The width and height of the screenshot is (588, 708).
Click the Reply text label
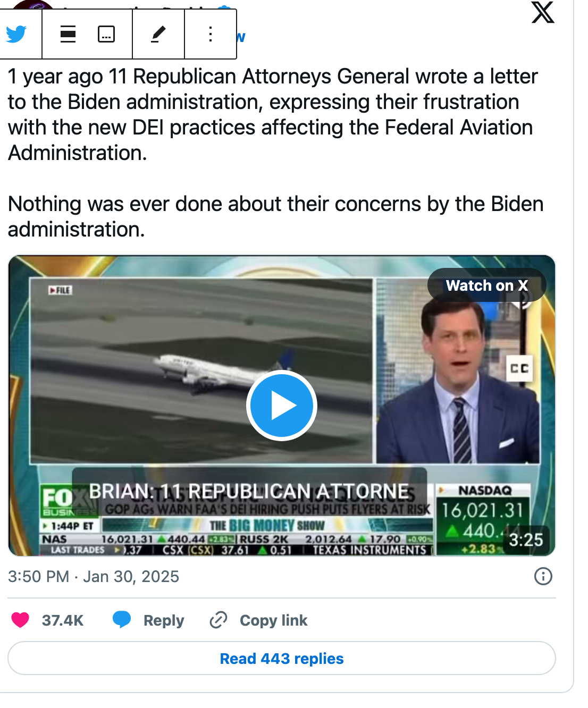pyautogui.click(x=164, y=620)
